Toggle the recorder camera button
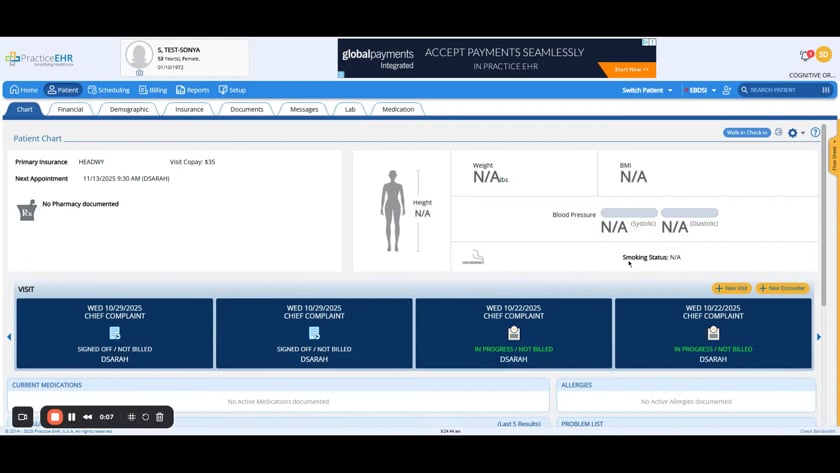Screen dimensions: 840x473 pyautogui.click(x=22, y=417)
